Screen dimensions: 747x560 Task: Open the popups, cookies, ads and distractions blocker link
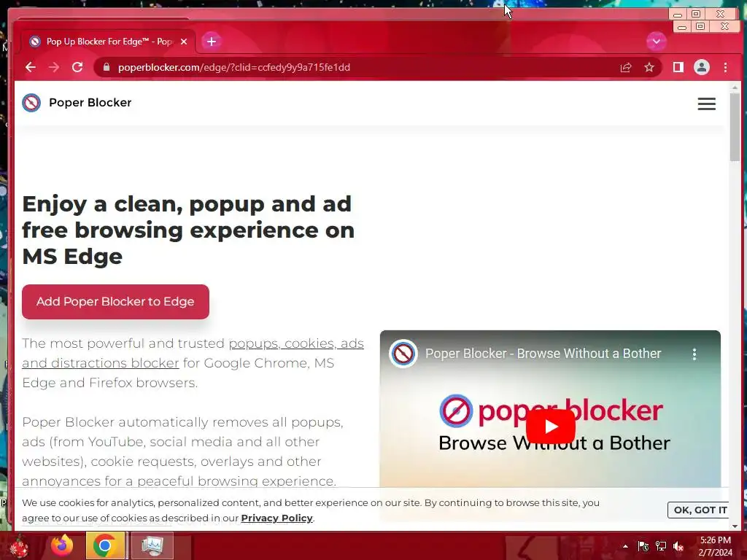tap(193, 353)
